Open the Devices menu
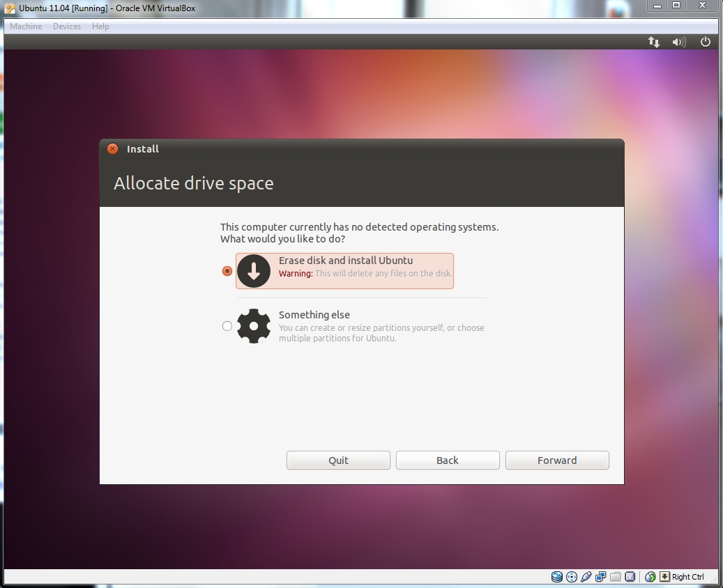This screenshot has width=723, height=588. coord(67,26)
